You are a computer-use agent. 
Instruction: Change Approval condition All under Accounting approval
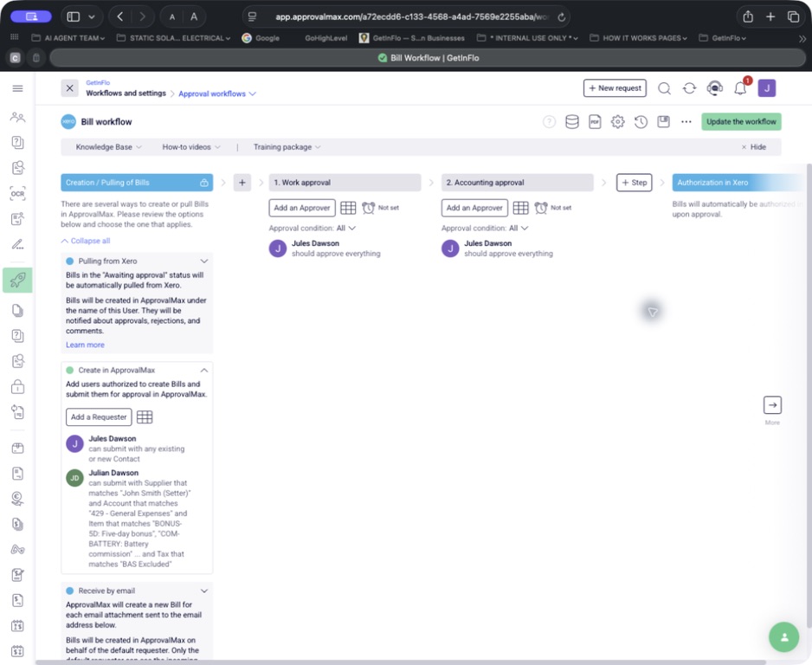[x=519, y=228]
